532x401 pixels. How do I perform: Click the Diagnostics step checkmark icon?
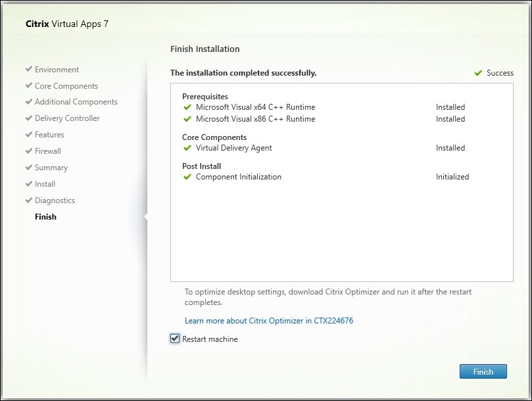(x=29, y=200)
